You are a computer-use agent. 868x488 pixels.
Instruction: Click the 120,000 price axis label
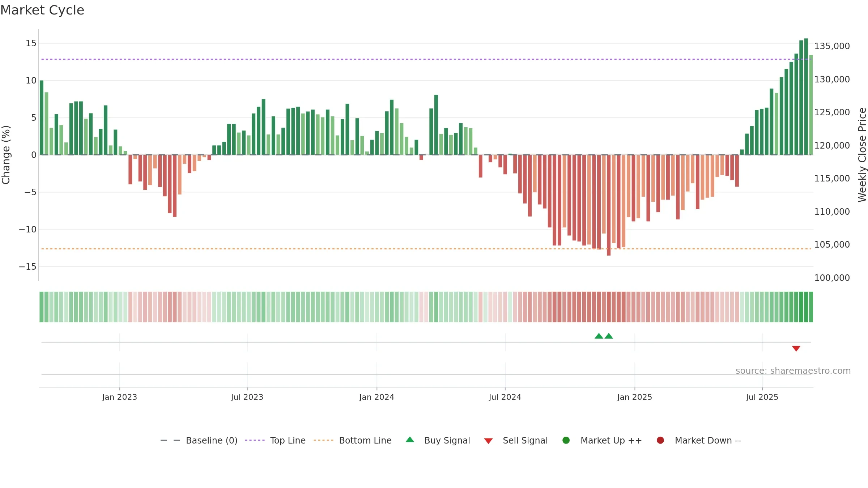pyautogui.click(x=832, y=146)
